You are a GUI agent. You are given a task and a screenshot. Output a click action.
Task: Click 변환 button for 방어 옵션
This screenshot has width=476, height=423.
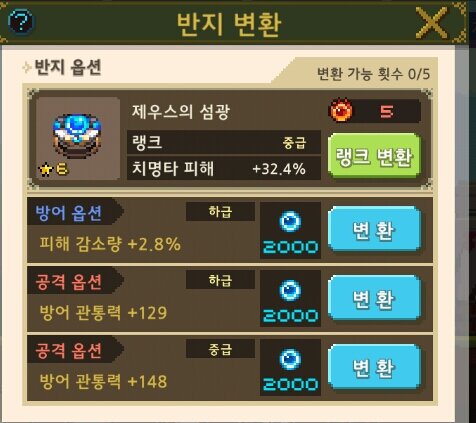374,229
